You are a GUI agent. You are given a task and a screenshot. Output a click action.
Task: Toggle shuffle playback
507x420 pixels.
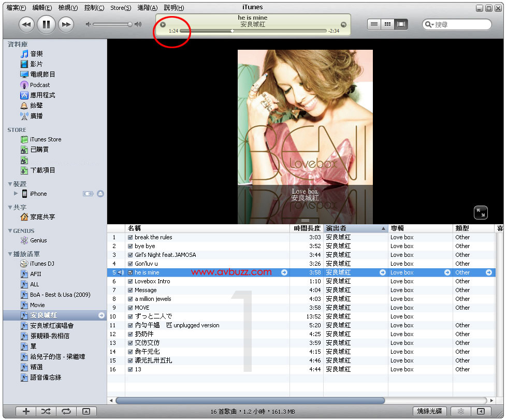(x=46, y=412)
